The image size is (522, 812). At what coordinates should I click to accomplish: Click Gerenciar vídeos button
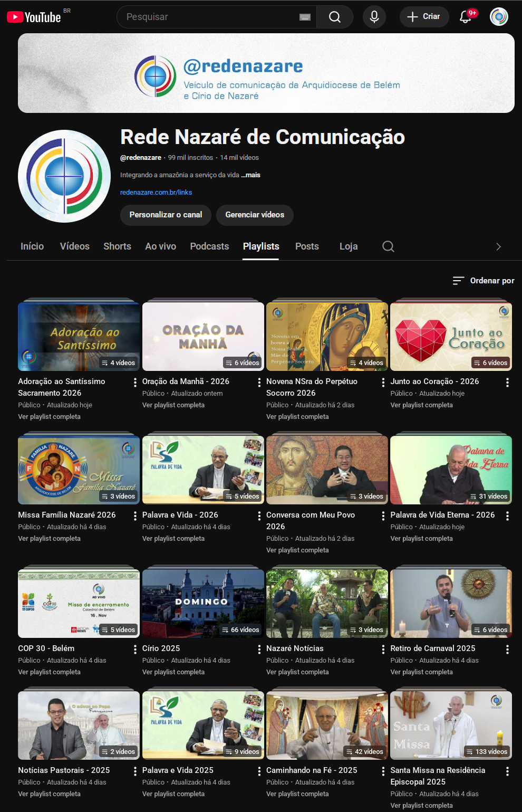tap(255, 215)
